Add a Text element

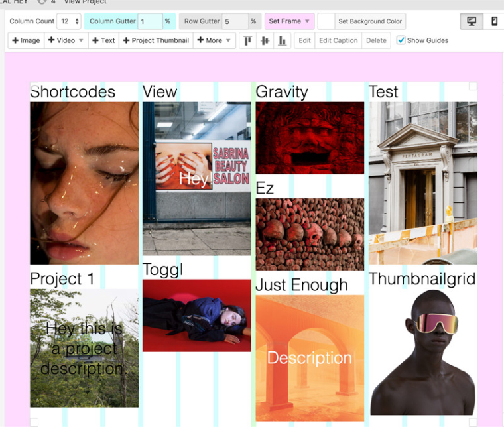point(103,40)
